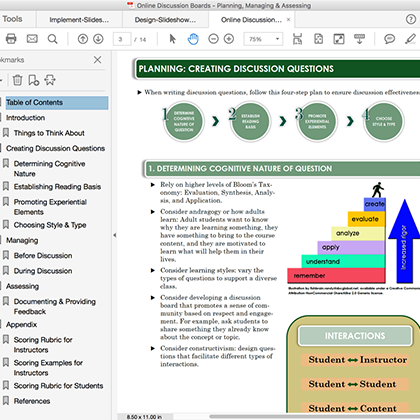Open Scoring Rubric for Instructors bookmark
420x420 pixels.
43,345
